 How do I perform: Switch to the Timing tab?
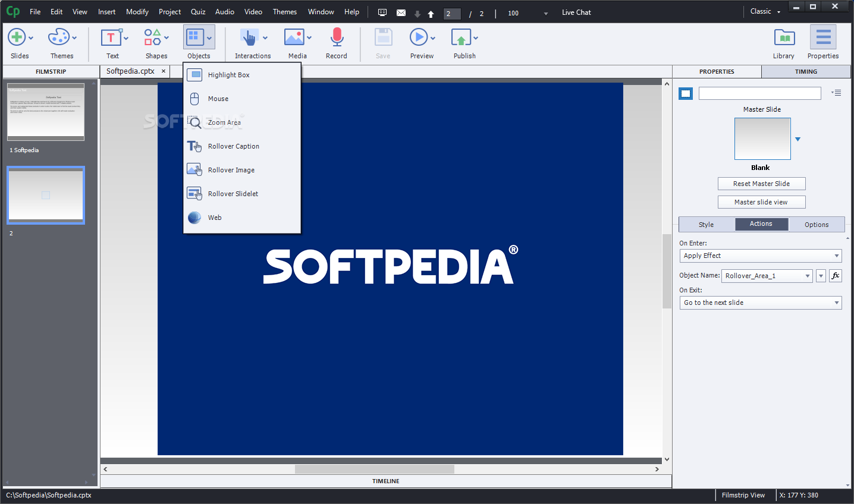806,71
